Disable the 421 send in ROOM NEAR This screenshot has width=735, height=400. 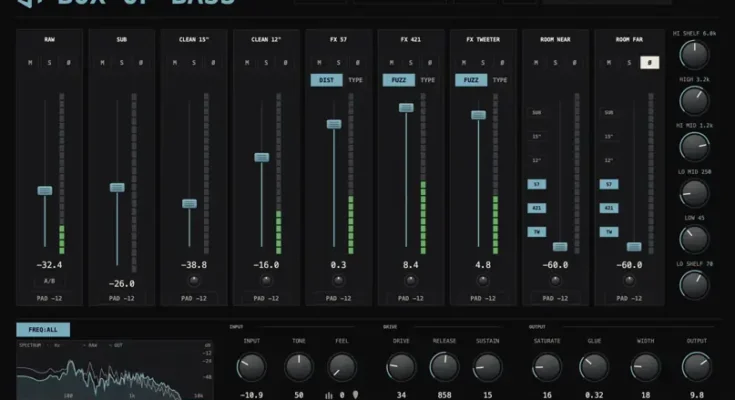pos(537,208)
